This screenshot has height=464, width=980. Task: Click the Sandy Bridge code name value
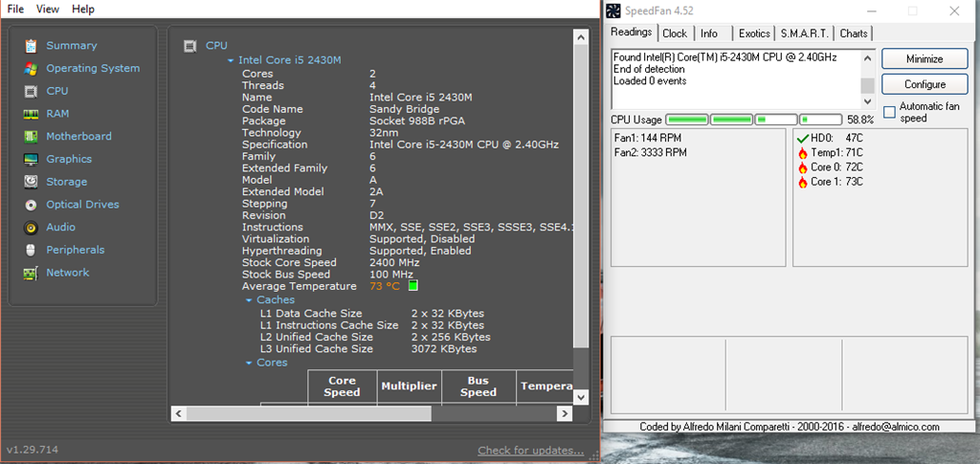(x=405, y=109)
